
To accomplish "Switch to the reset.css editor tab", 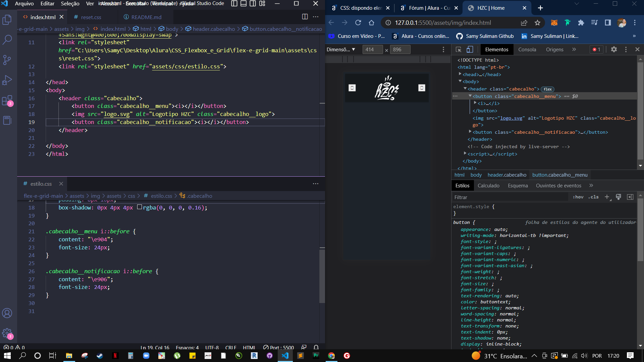I will (91, 17).
